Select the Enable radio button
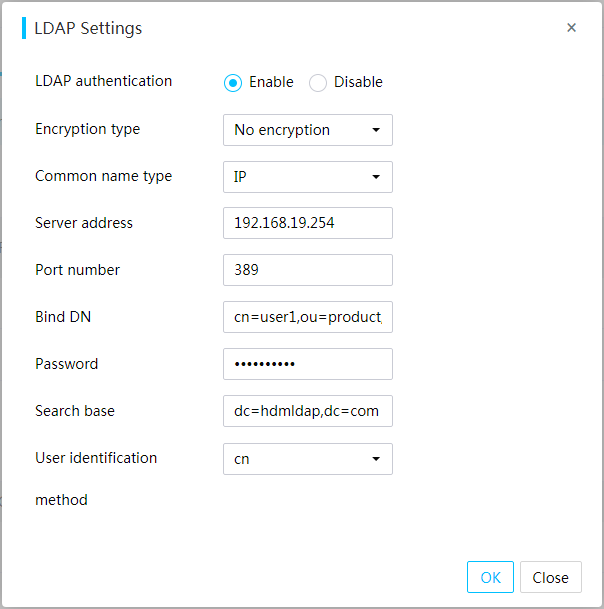604x609 pixels. tap(233, 82)
